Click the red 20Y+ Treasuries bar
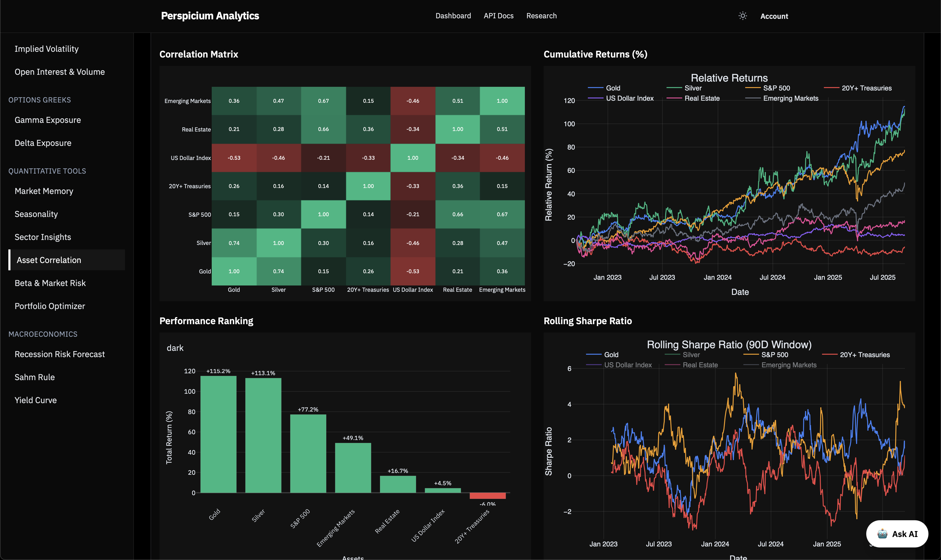 click(487, 495)
